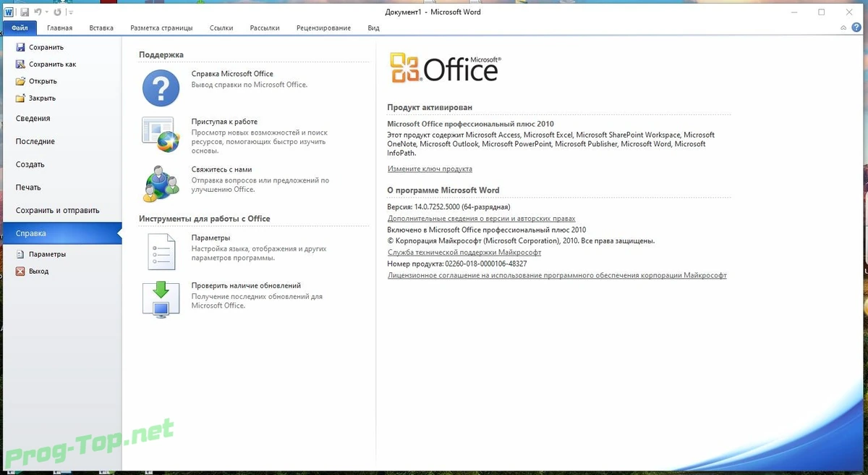Click the red Выход icon in the sidebar
The height and width of the screenshot is (475, 868).
pyautogui.click(x=21, y=271)
